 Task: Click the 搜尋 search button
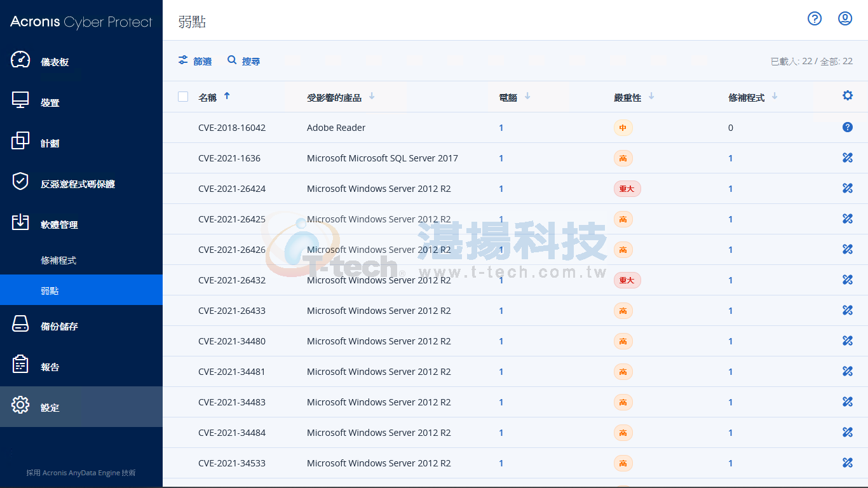click(244, 61)
